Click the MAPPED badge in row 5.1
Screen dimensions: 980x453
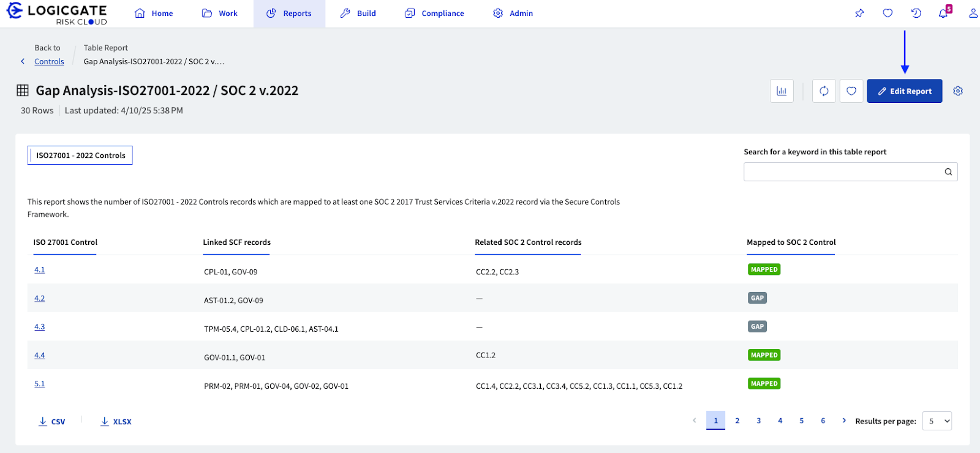764,384
